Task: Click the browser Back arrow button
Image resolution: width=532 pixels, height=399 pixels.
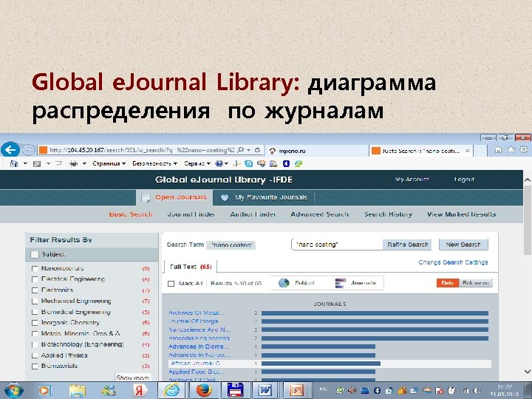Action: tap(10, 149)
